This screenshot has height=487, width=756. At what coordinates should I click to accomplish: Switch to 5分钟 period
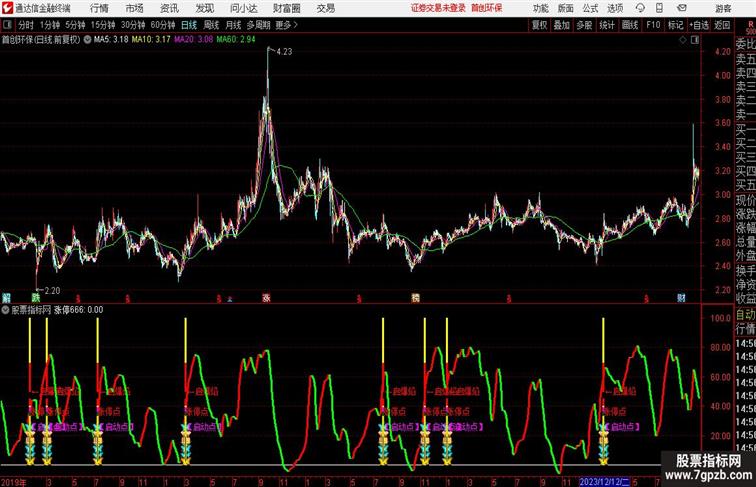(x=75, y=25)
